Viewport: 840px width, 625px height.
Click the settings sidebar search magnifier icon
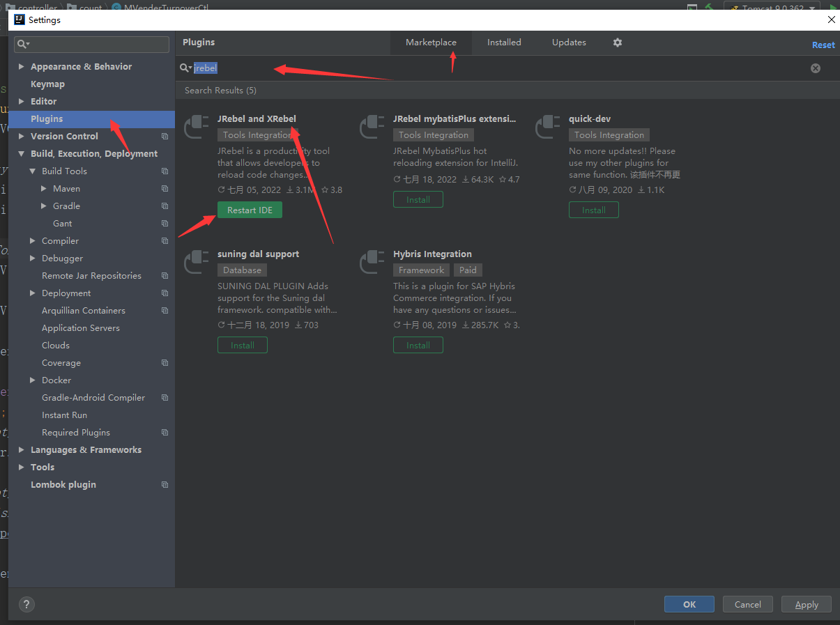coord(23,45)
